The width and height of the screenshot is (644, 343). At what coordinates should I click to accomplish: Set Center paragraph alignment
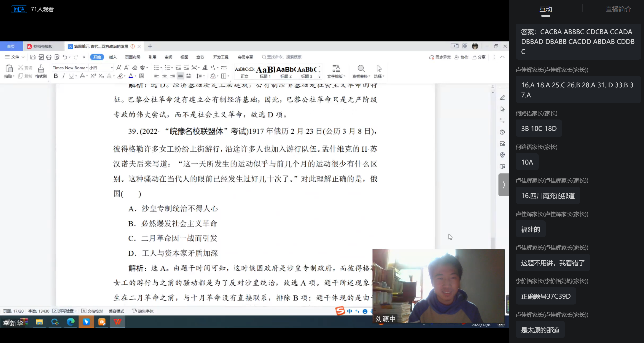pos(164,76)
